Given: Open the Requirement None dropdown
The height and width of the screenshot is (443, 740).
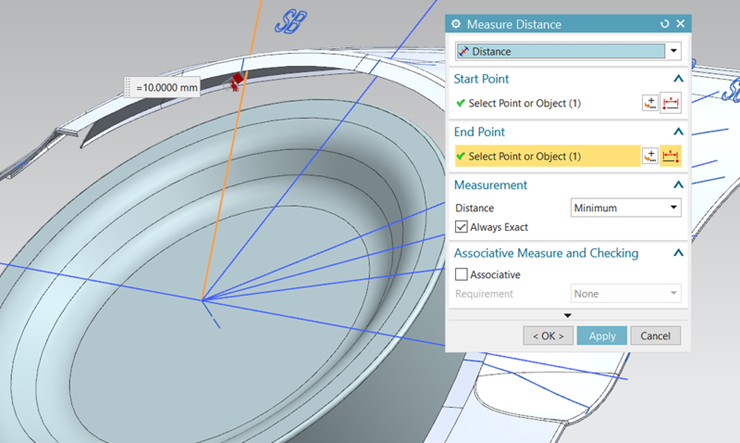Looking at the screenshot, I should (x=625, y=294).
